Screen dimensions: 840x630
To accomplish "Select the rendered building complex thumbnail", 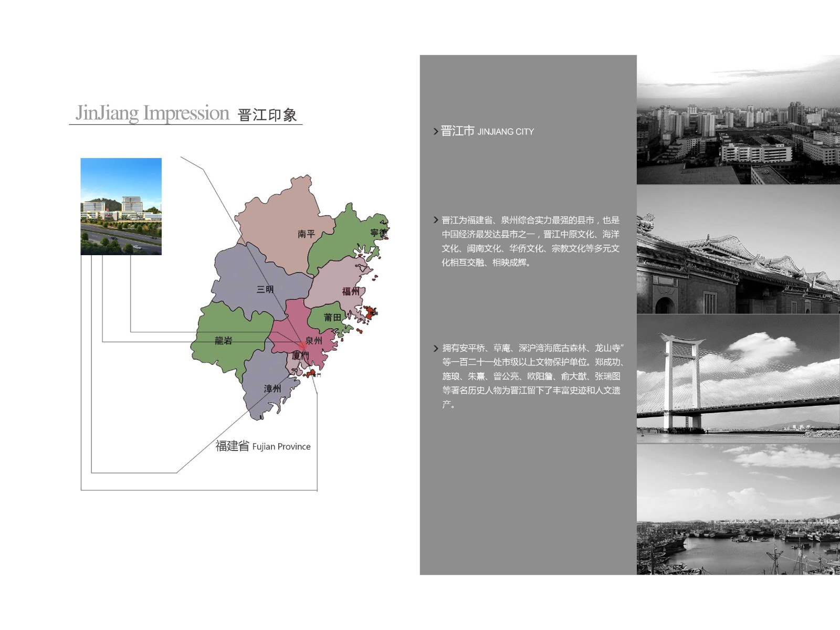I will click(x=121, y=206).
